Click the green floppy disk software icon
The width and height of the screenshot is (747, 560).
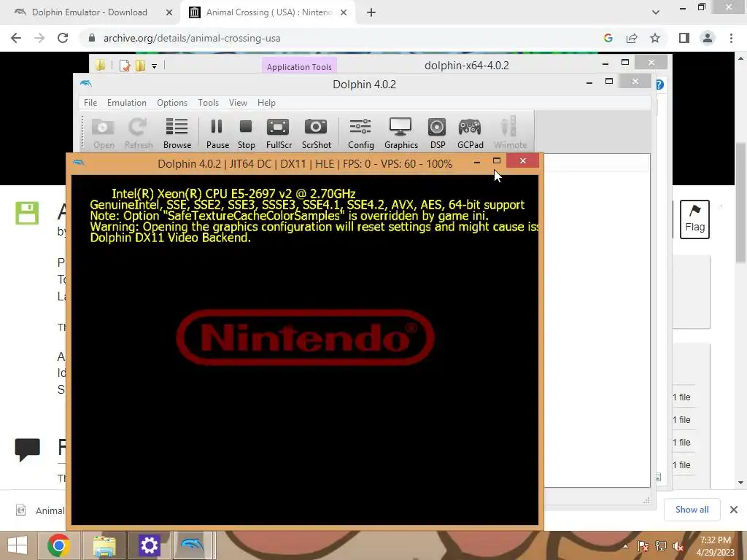tap(27, 213)
